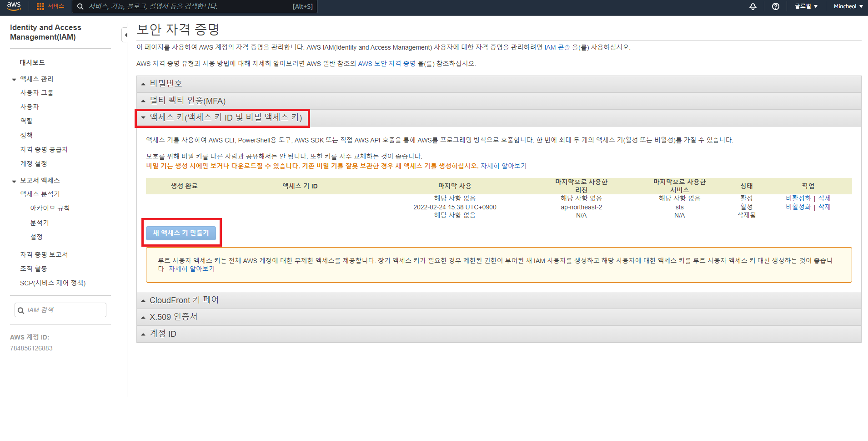The width and height of the screenshot is (868, 441).
Task: Follow the AWS 보안 자격 증명 link
Action: click(x=387, y=64)
